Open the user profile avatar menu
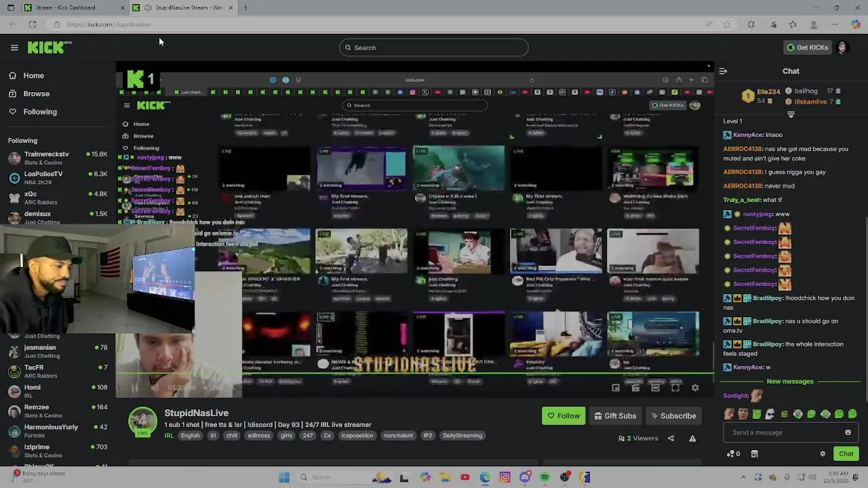Image resolution: width=868 pixels, height=488 pixels. 842,47
